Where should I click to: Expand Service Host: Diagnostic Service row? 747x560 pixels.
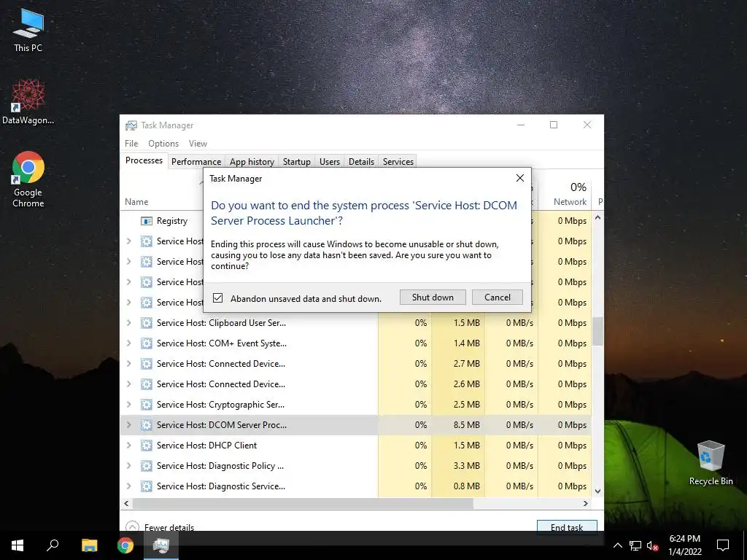[x=128, y=486]
